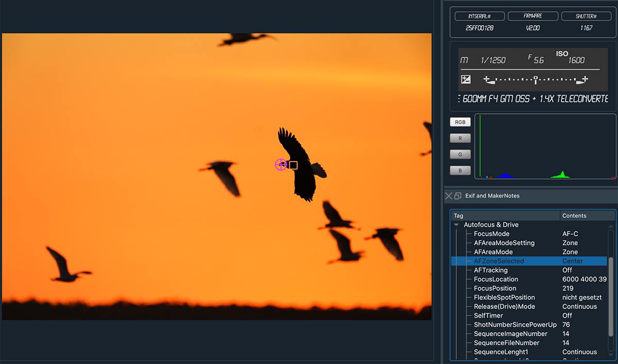Select the FocusLocation row
The width and height of the screenshot is (618, 364).
529,280
